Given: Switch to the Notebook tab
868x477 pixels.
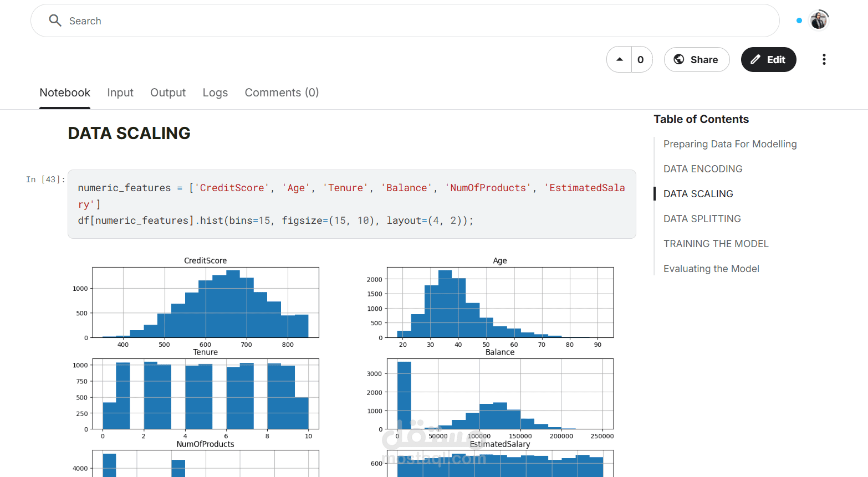Looking at the screenshot, I should pyautogui.click(x=65, y=93).
